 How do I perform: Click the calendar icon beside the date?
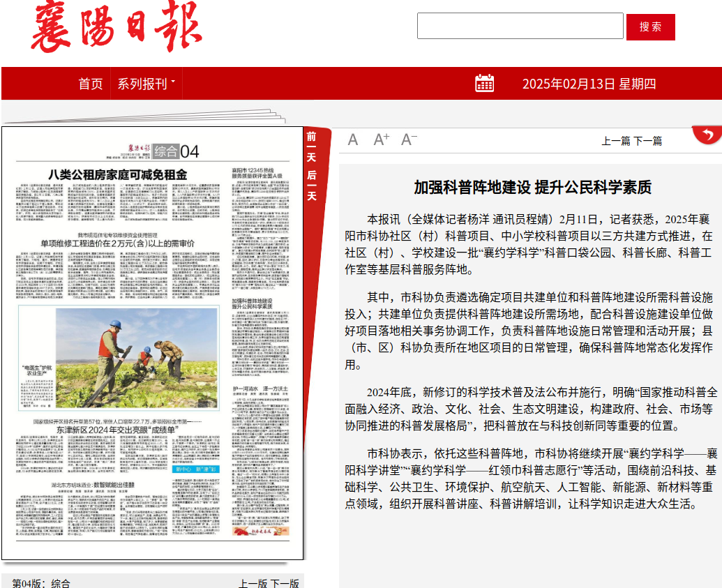(x=484, y=84)
